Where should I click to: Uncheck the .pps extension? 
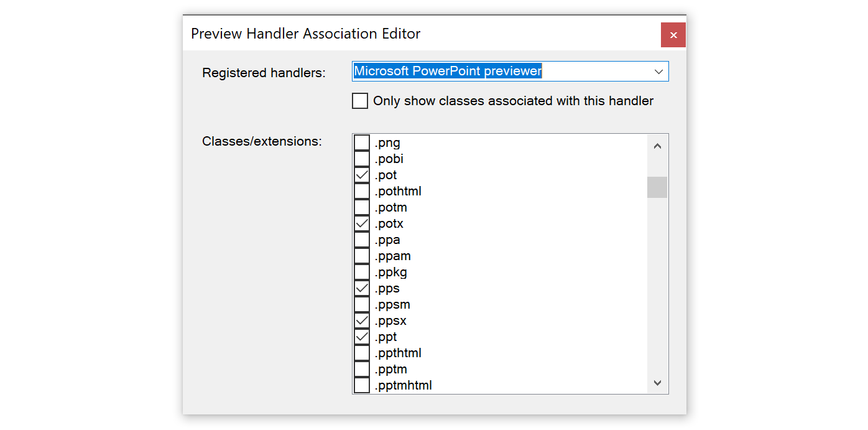[x=361, y=287]
